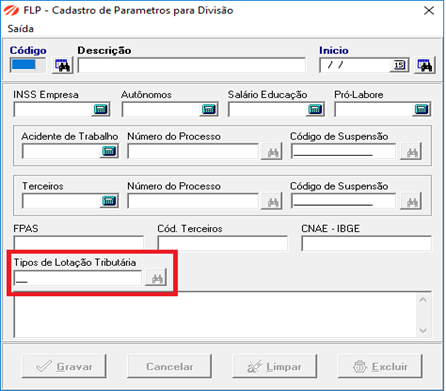Click the Limpar button
446x391 pixels.
275,366
